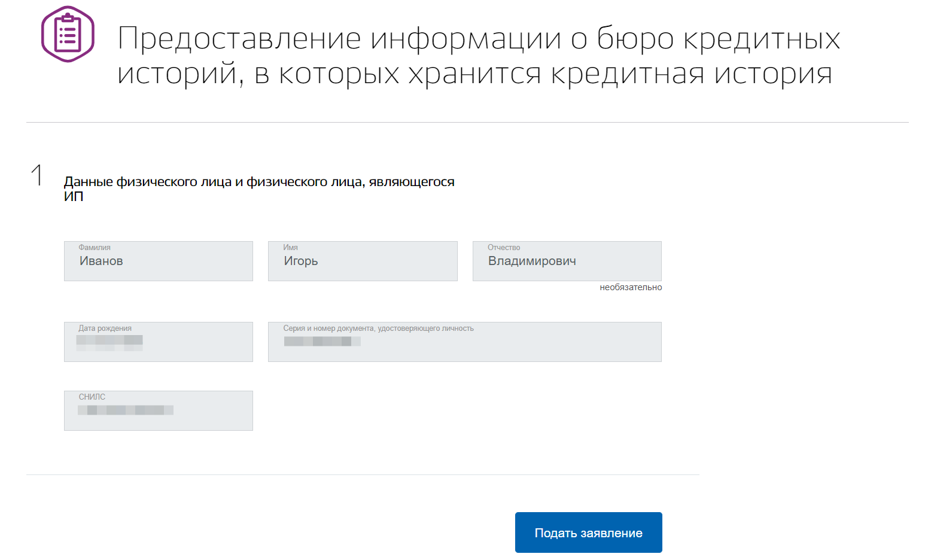Click the Отчество field with Владимирович
The width and height of the screenshot is (934, 560).
[x=567, y=261]
